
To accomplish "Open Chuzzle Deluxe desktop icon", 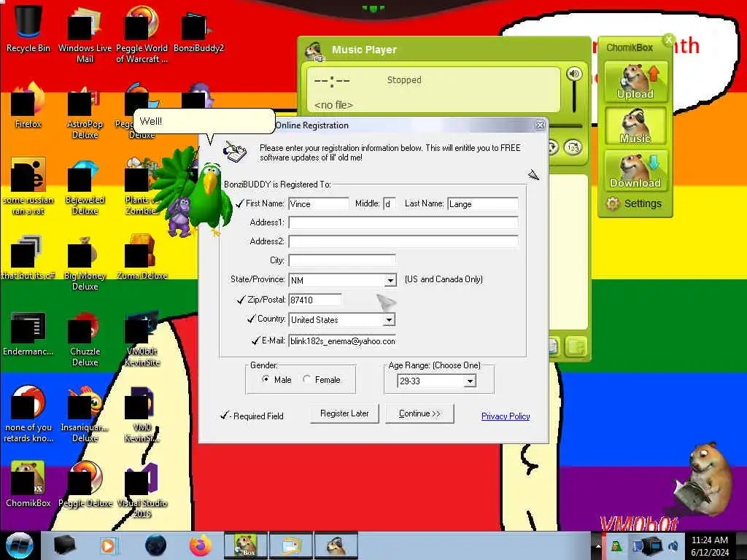I will [x=85, y=338].
